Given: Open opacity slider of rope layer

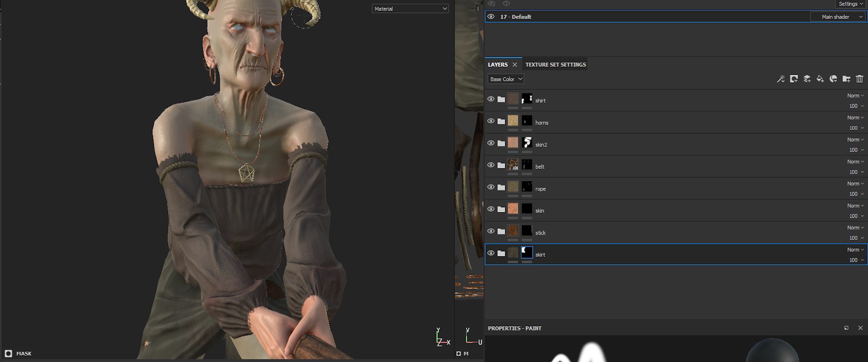Looking at the screenshot, I should [856, 194].
